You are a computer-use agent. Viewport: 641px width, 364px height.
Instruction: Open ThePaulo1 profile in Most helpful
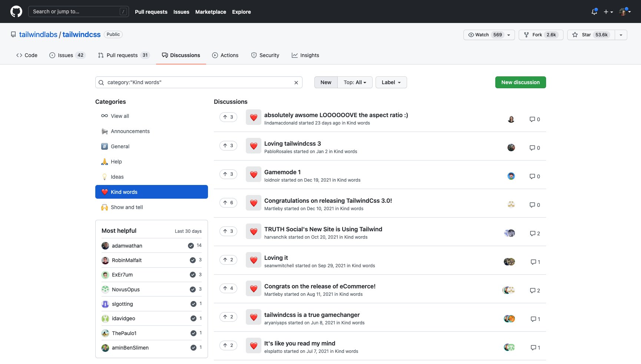[124, 333]
